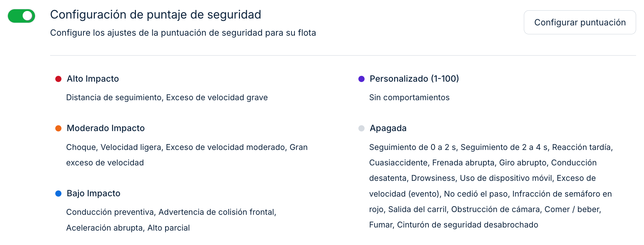Click the gray Apagada indicator dot

point(361,128)
